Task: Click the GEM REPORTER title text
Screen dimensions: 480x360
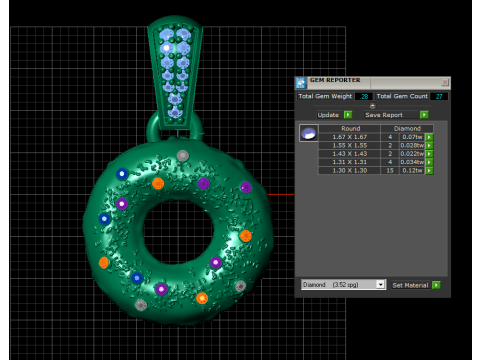Action: point(335,80)
